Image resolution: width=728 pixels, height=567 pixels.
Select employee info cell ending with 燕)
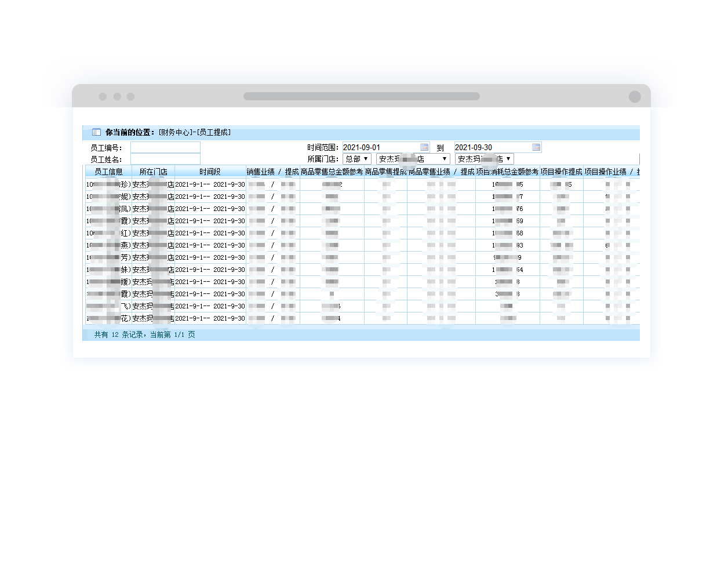108,245
